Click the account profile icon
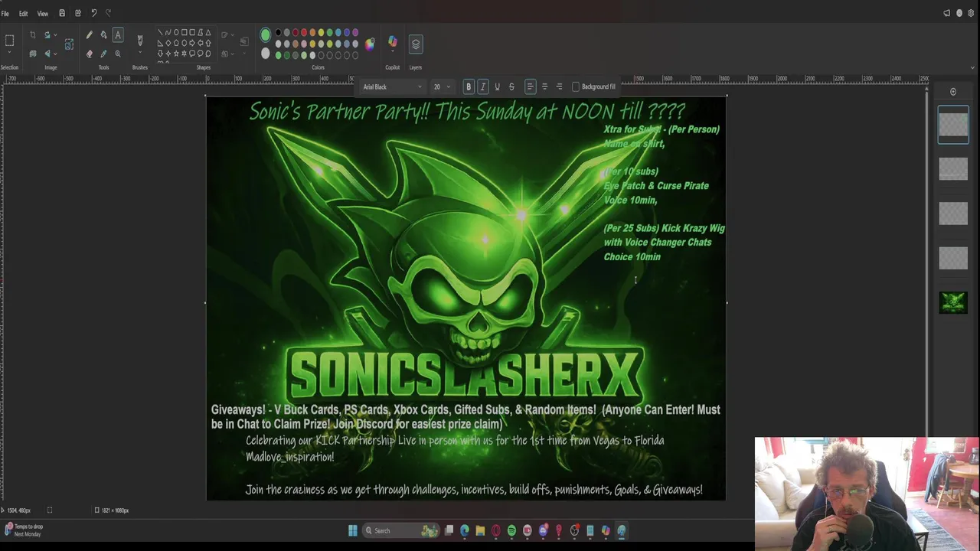Viewport: 980px width, 551px height. point(959,13)
